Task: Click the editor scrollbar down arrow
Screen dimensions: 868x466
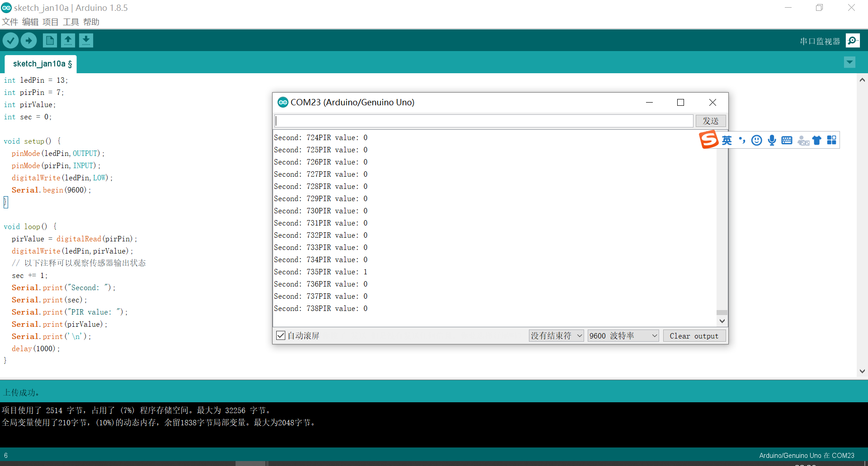Action: [x=862, y=371]
